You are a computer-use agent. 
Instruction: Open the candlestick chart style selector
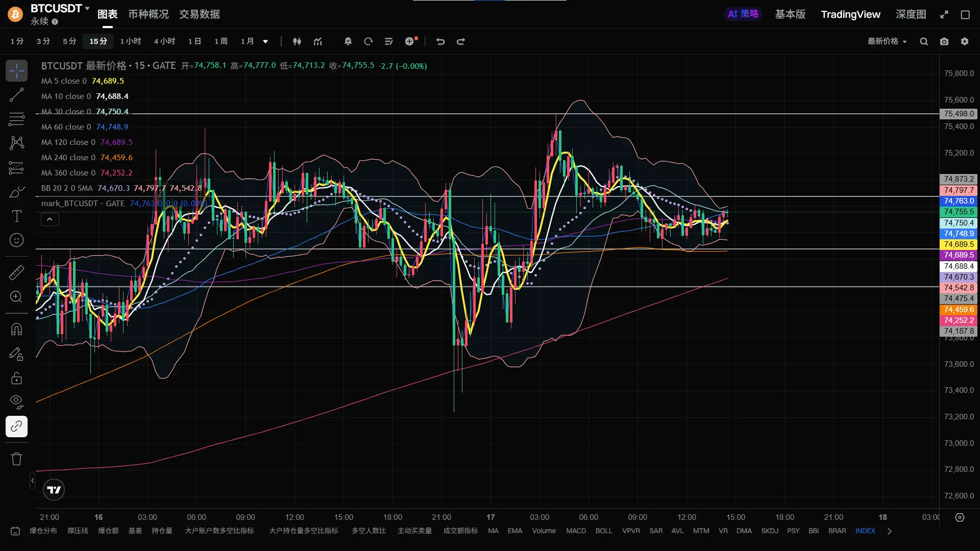point(297,41)
